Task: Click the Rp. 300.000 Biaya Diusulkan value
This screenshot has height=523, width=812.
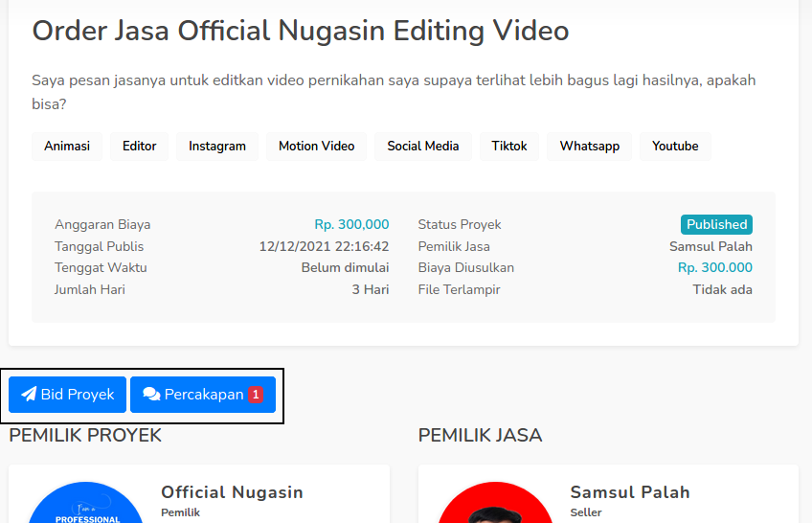Action: [715, 267]
